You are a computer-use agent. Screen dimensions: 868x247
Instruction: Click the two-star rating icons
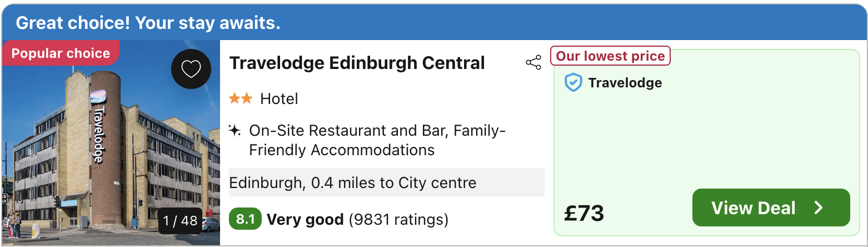pyautogui.click(x=241, y=99)
